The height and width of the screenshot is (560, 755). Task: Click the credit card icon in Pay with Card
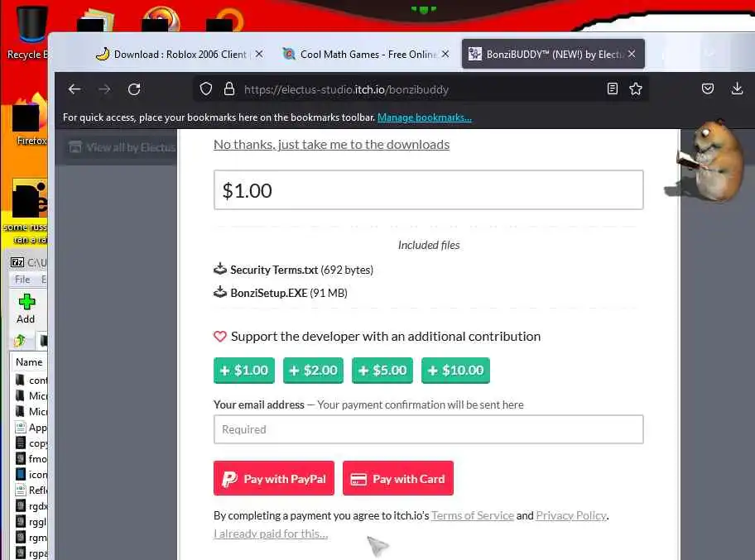tap(358, 479)
